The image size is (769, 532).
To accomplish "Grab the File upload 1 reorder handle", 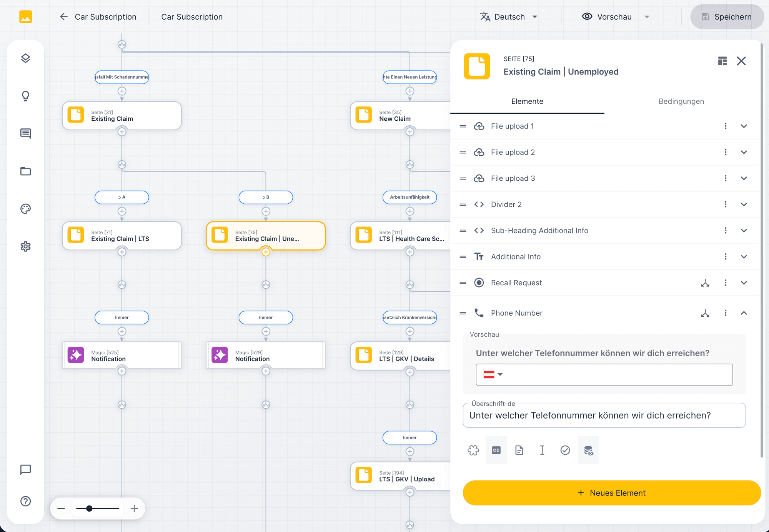I will 463,126.
